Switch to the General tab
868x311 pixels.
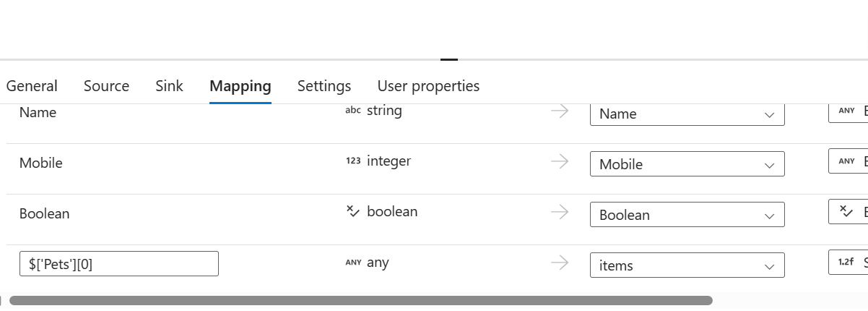(x=32, y=86)
